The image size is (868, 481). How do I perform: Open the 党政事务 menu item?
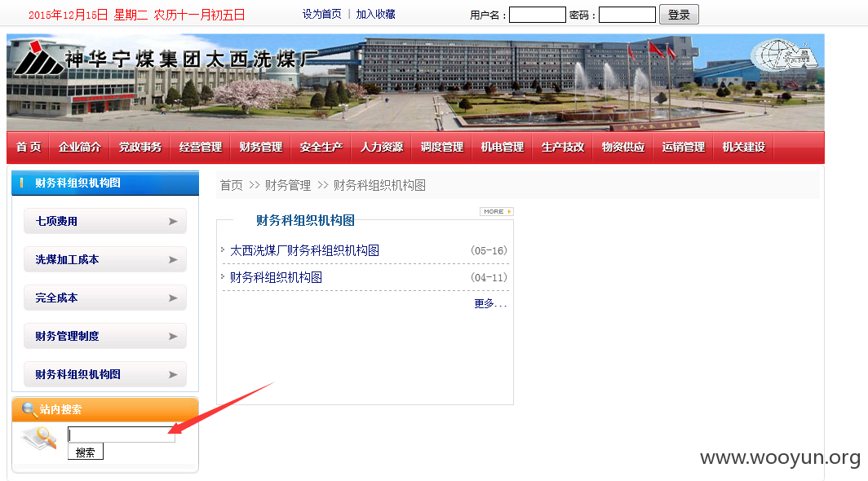(140, 148)
